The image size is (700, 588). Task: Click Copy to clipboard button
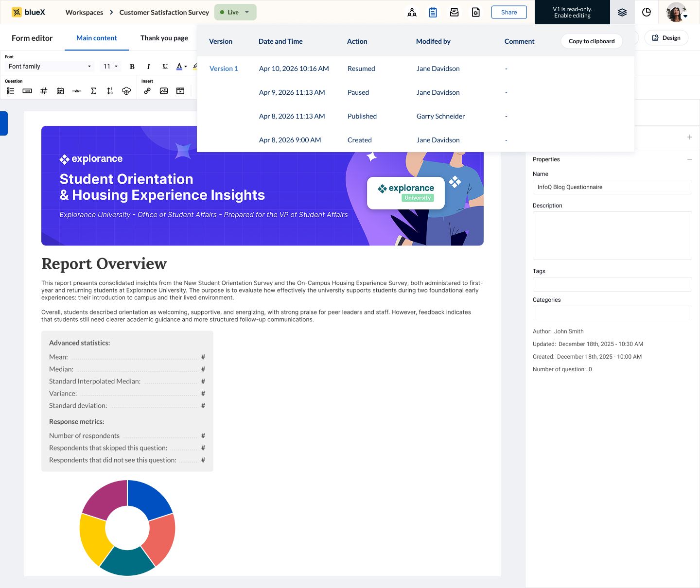(592, 41)
